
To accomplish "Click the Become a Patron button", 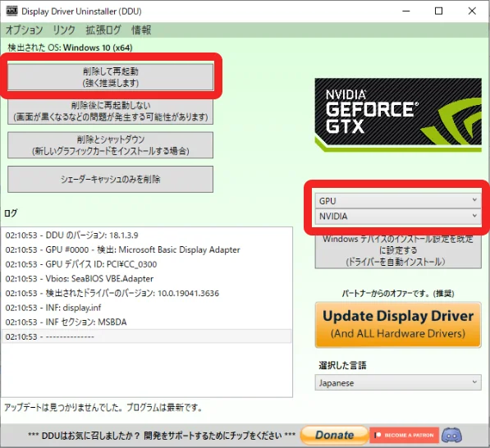I will pos(404,435).
